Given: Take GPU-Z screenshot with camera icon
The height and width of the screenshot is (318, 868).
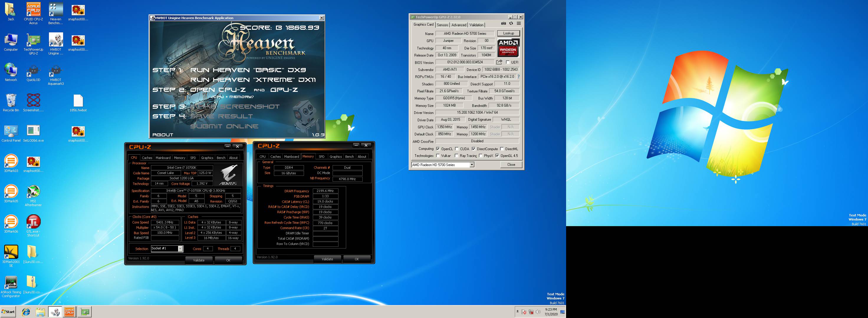Looking at the screenshot, I should click(x=503, y=24).
